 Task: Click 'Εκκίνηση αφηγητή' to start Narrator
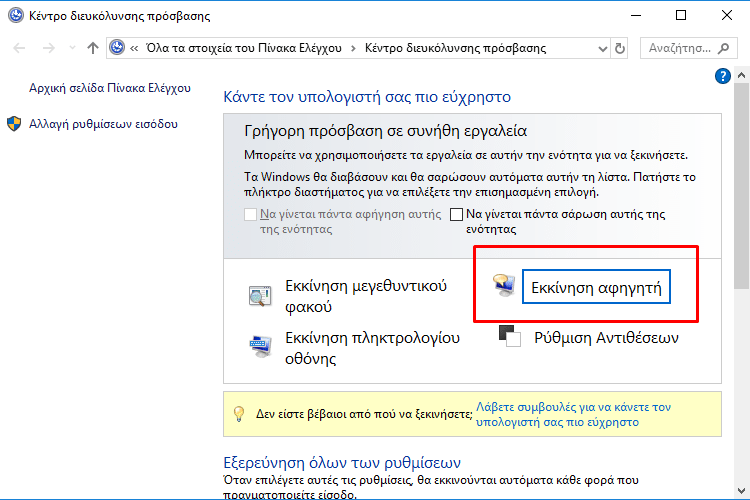click(x=598, y=288)
